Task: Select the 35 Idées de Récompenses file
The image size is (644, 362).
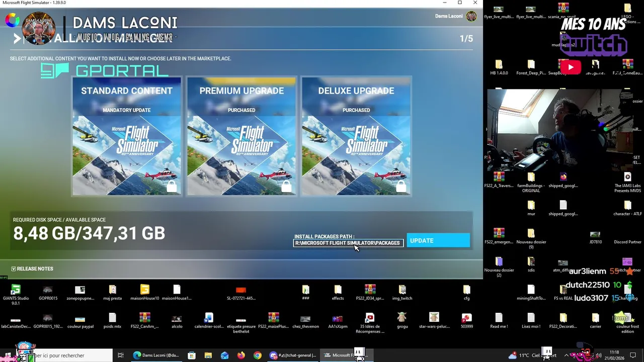Action: pos(370,323)
